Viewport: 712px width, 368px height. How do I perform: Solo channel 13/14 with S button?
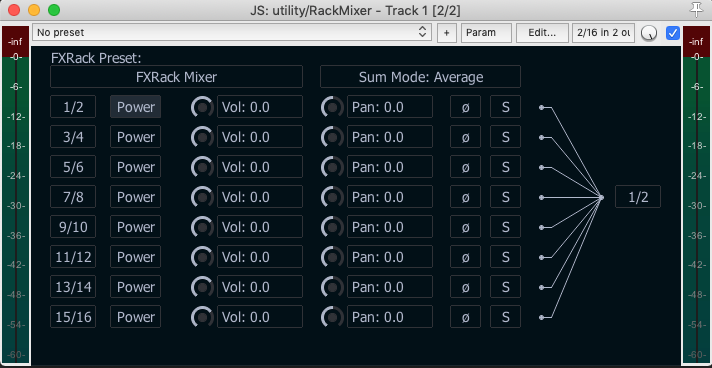(505, 287)
